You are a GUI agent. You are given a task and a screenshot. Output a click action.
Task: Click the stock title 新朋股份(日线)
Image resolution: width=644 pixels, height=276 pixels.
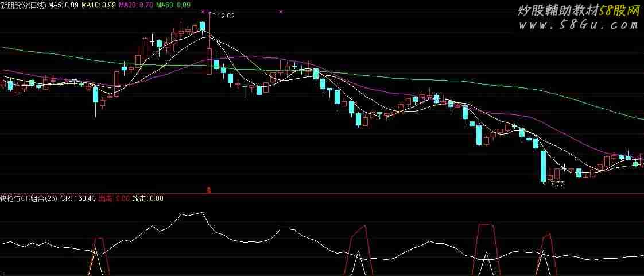tap(24, 5)
